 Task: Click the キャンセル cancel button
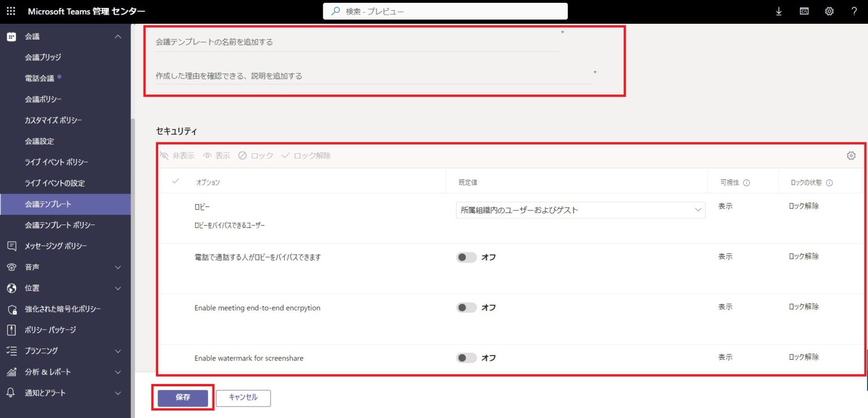tap(243, 398)
